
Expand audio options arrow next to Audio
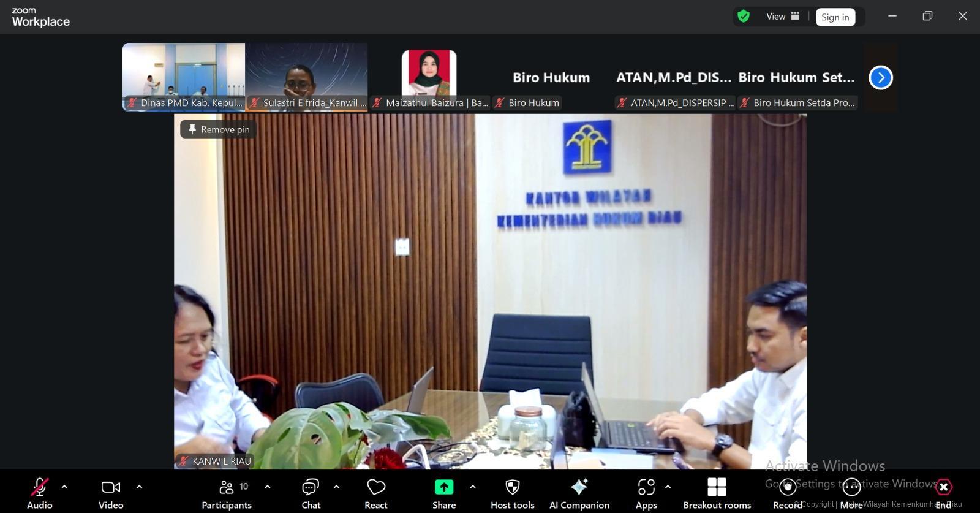[64, 487]
